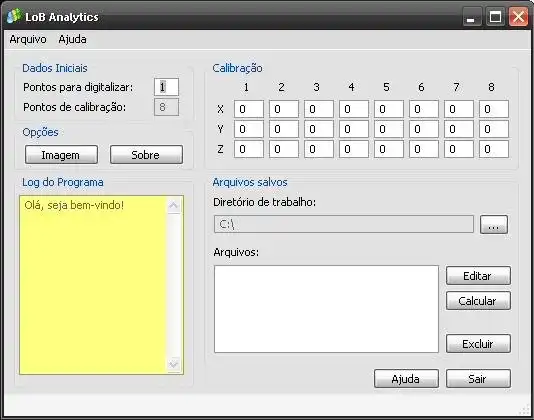Select Z field for calibration point 7
Screen dimensions: 534x420
click(x=459, y=149)
